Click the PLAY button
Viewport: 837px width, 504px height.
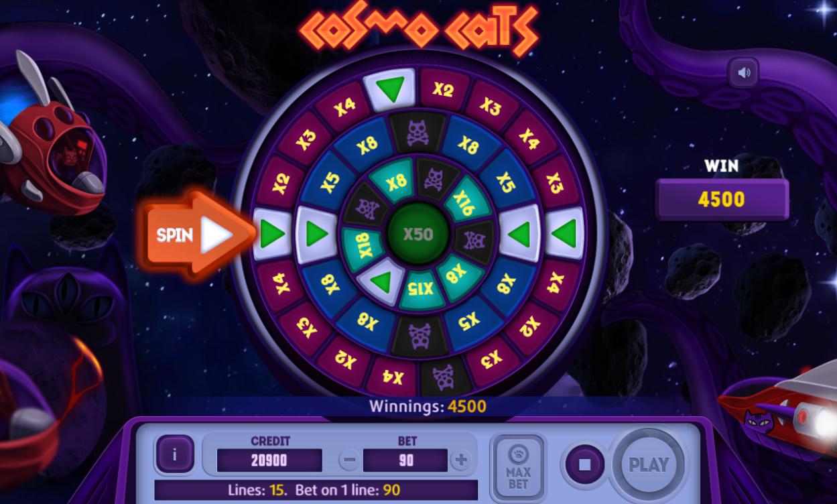point(649,464)
